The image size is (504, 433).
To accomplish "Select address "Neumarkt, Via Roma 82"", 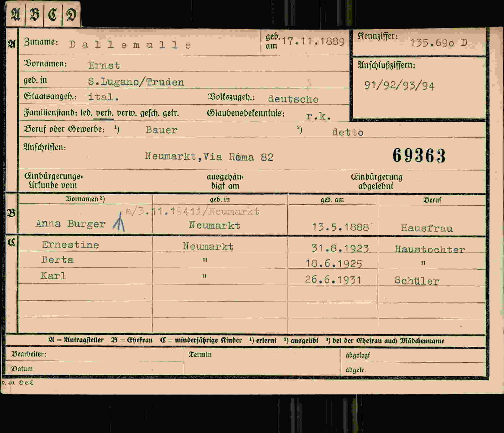I will [209, 156].
